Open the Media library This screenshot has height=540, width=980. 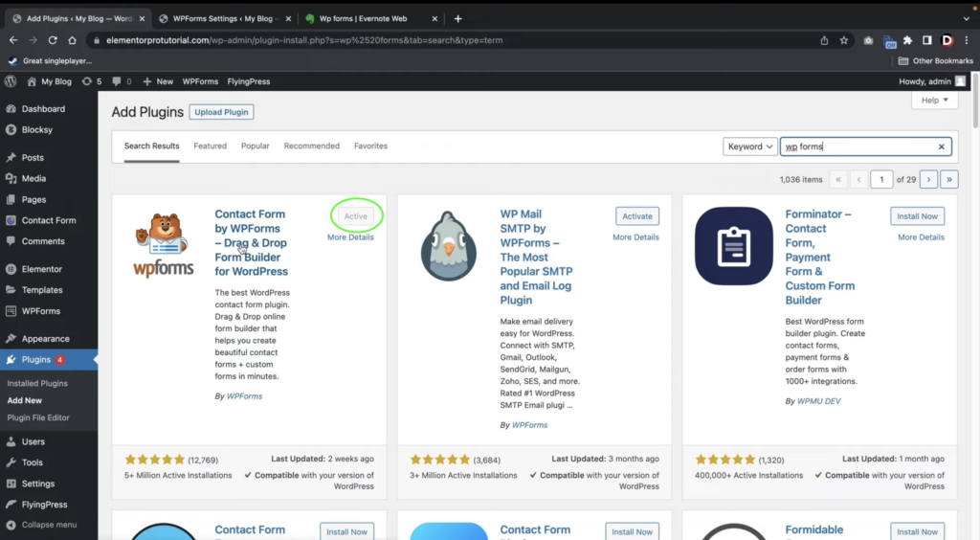[x=33, y=178]
